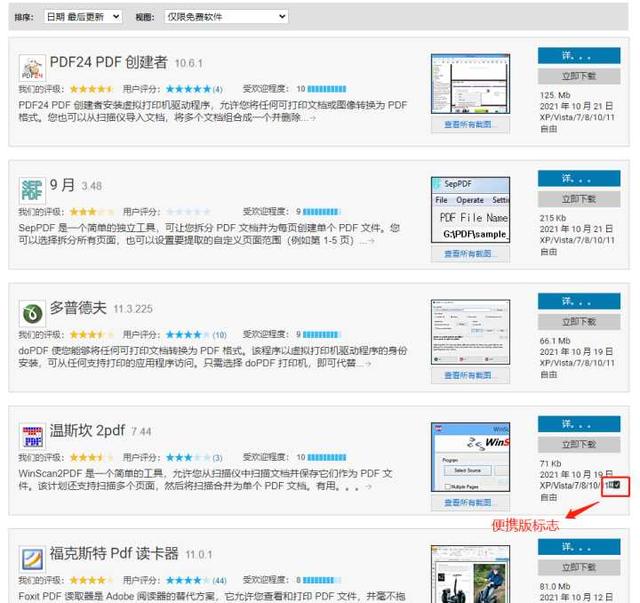
Task: Click the file size 125 Mb
Action: (555, 95)
